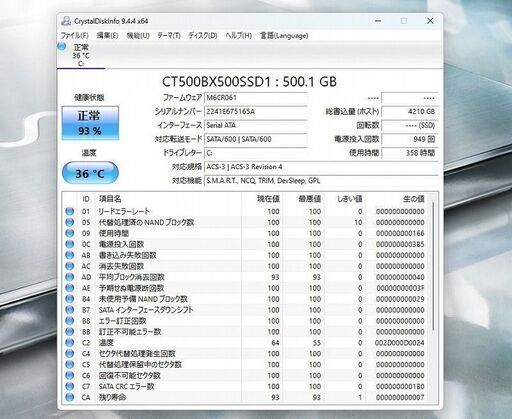The height and width of the screenshot is (419, 512).
Task: Click status orb for row C5 代替処理保留中のセクタ数
Action: (x=69, y=364)
